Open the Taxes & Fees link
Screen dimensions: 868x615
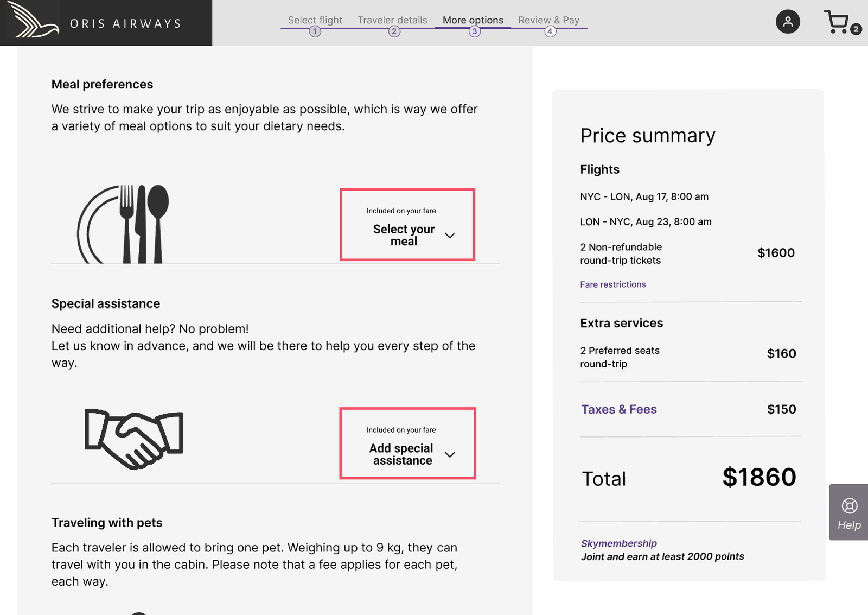tap(619, 409)
